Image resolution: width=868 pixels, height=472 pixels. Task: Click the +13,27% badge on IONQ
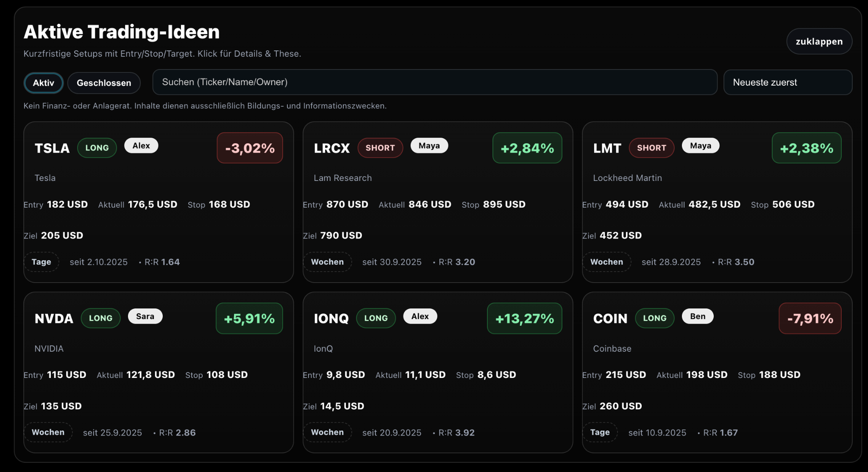tap(524, 318)
